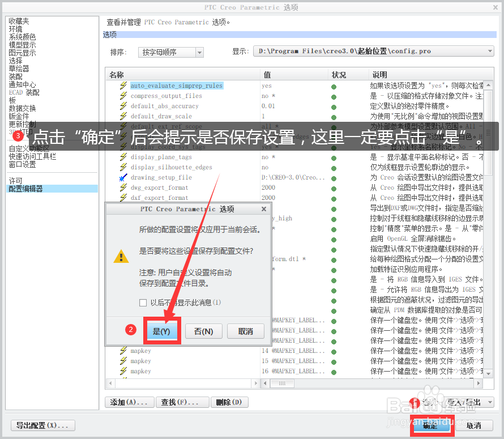Click the 名称 column header
Screen dimensions: 504x439
(182, 75)
